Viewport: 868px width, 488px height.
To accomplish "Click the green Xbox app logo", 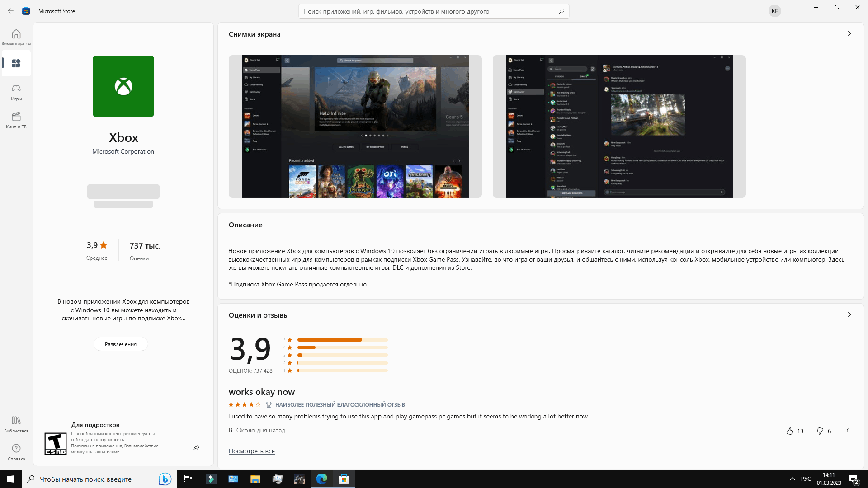I will tap(123, 86).
